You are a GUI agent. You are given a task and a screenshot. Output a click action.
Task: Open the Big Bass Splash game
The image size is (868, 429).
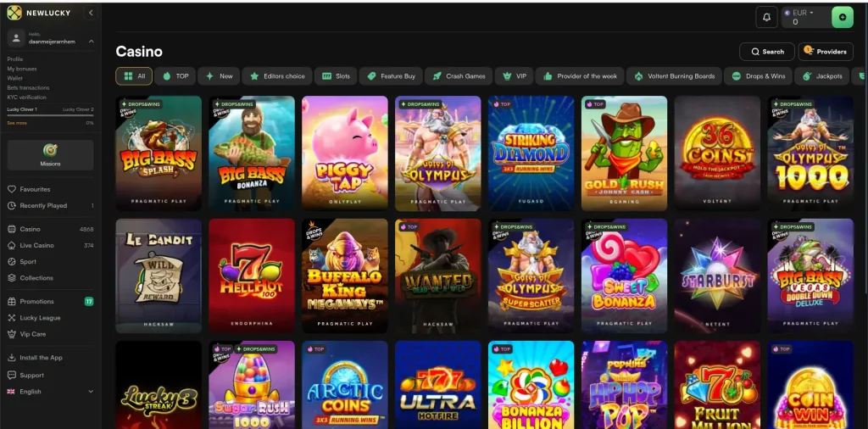click(159, 153)
